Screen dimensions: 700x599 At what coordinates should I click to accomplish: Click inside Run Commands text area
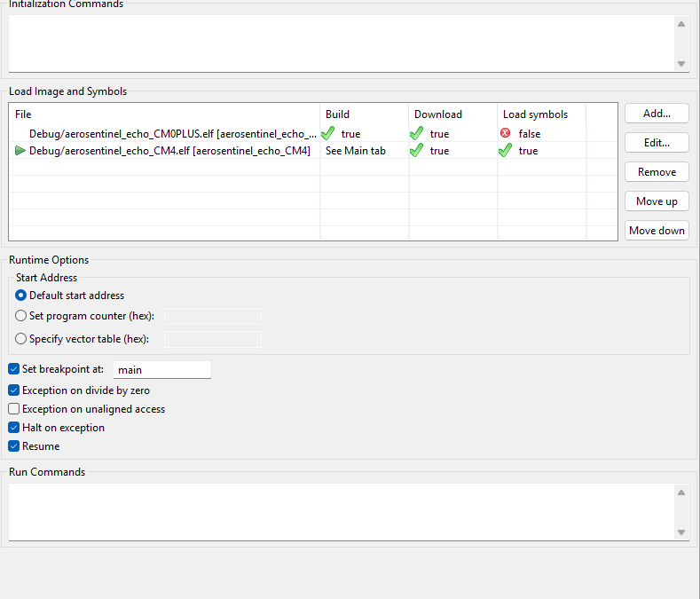pyautogui.click(x=342, y=512)
